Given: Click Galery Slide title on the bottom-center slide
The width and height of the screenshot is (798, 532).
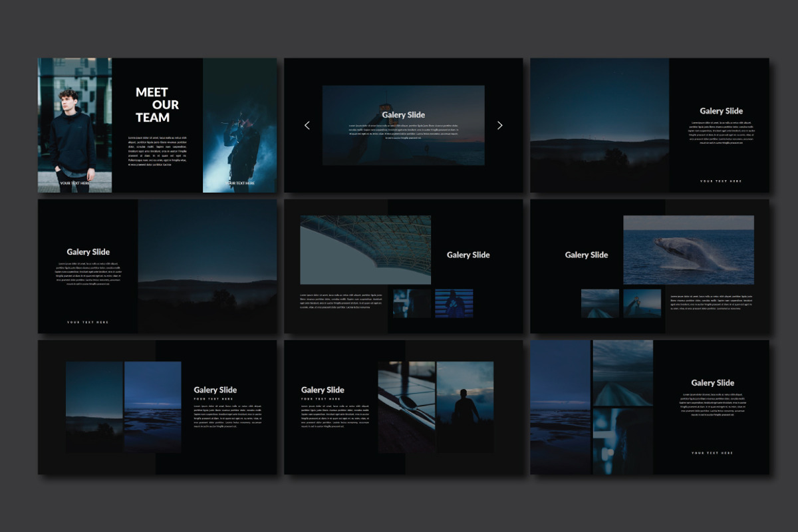Looking at the screenshot, I should [x=323, y=390].
